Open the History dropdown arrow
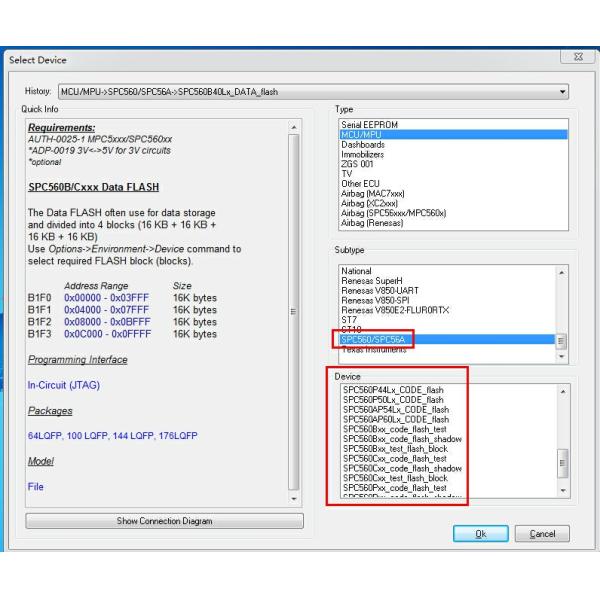 tap(562, 92)
